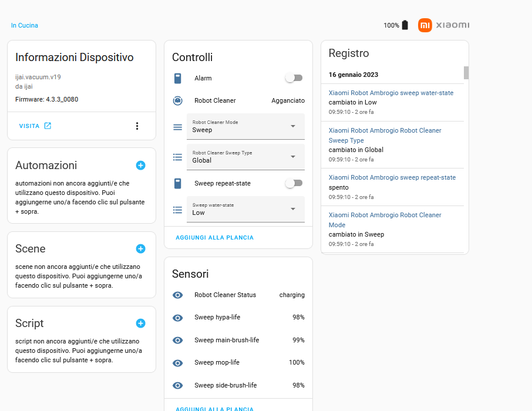Expand the Robot Cleaner Sweep Type dropdown
Image resolution: width=532 pixels, height=411 pixels.
coord(245,157)
